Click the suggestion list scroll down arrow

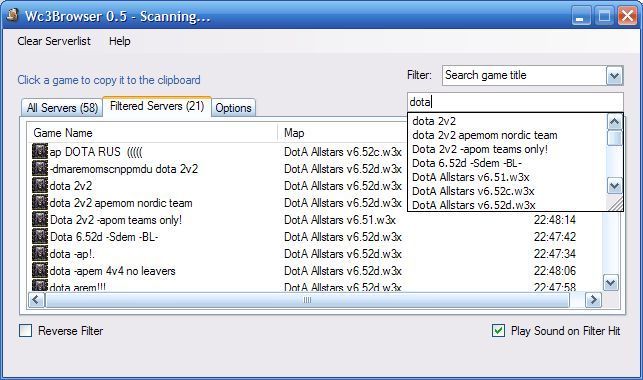pos(614,186)
